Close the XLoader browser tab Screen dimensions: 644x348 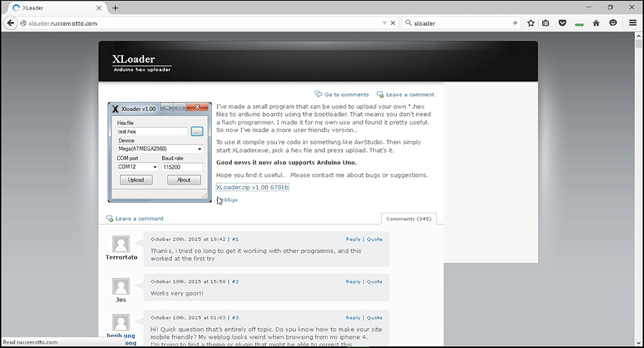click(99, 8)
